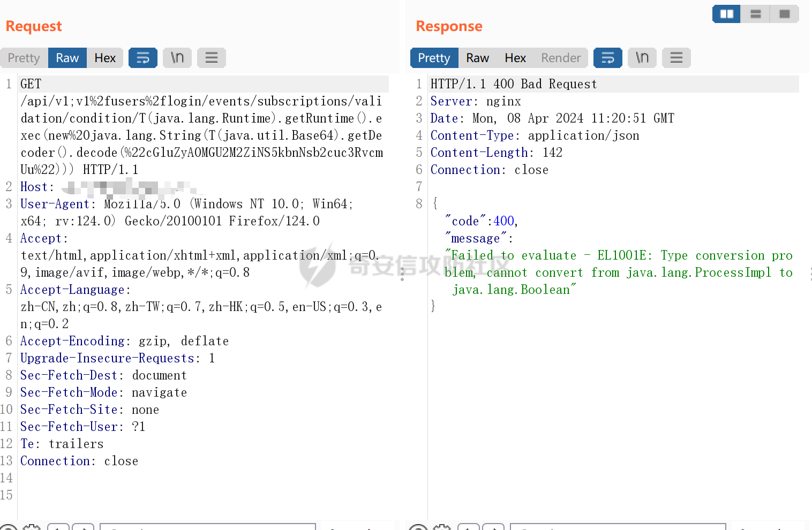The image size is (812, 530).
Task: Click 'Sec-Fetch-User: ?1' line
Action: click(x=82, y=427)
